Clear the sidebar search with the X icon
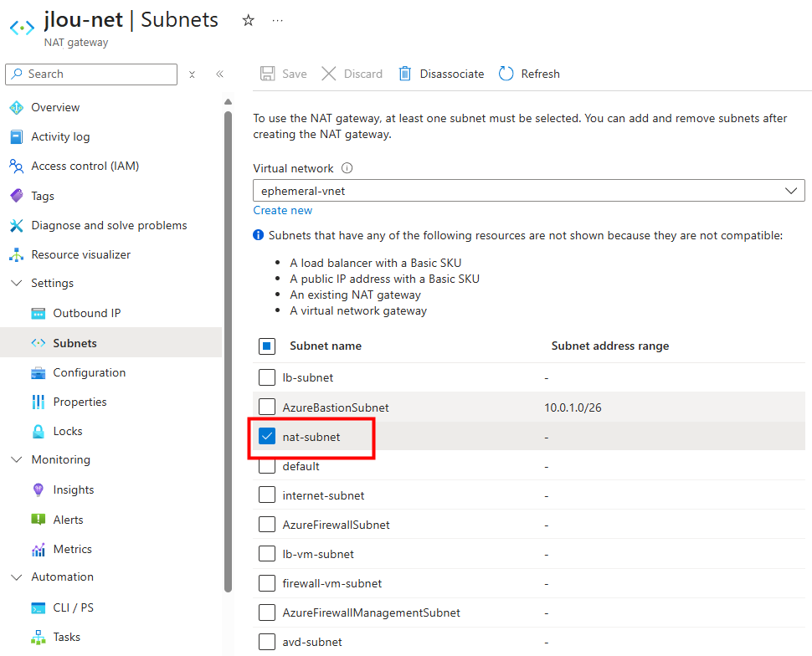 193,74
